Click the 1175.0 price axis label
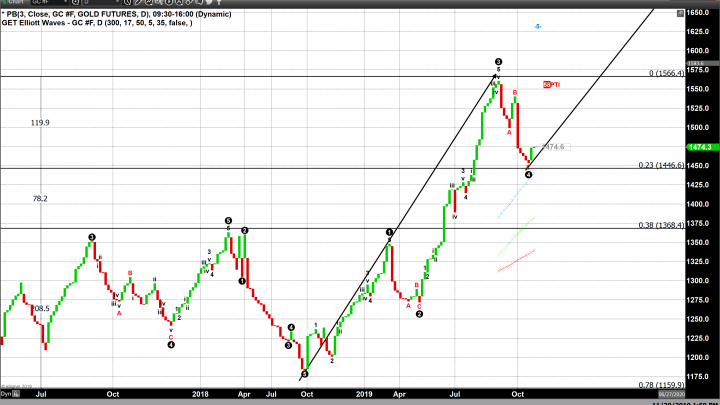720x405 pixels. pos(698,377)
